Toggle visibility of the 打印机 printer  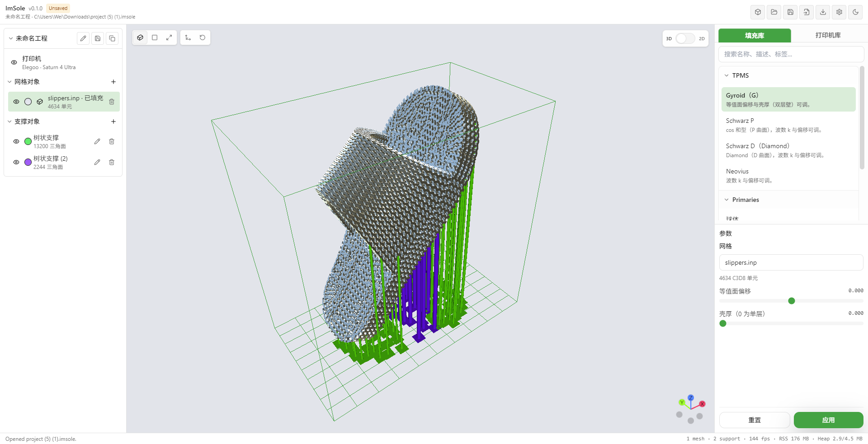[x=14, y=62]
